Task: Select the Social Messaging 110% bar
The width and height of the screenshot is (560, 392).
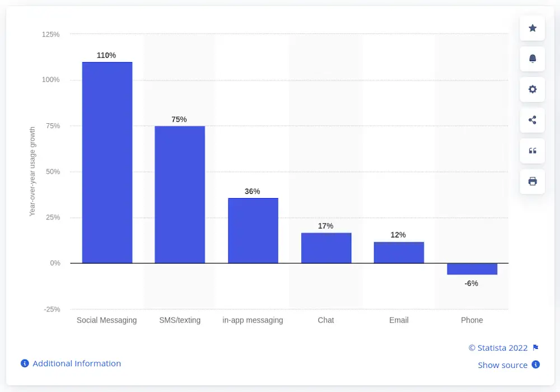Action: click(x=107, y=163)
